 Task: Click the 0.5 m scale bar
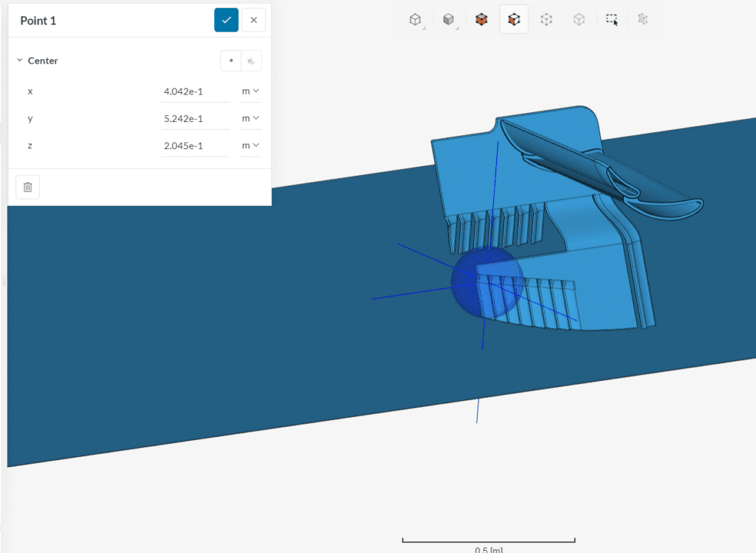pos(487,540)
